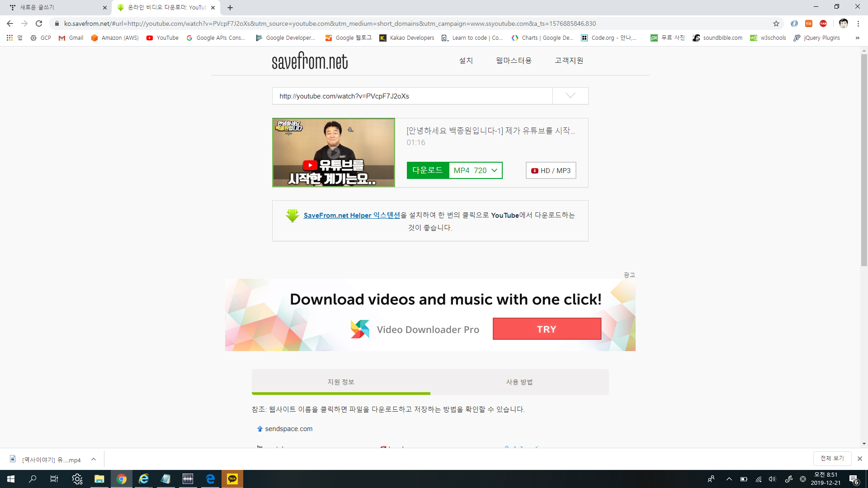Click the HD / MP3 button
Viewport: 868px width, 488px height.
click(x=551, y=170)
